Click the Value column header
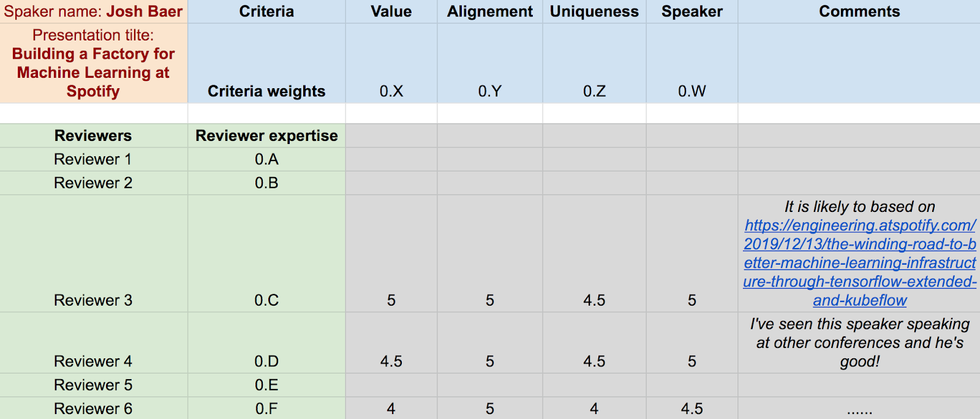This screenshot has width=980, height=419. pos(391,12)
